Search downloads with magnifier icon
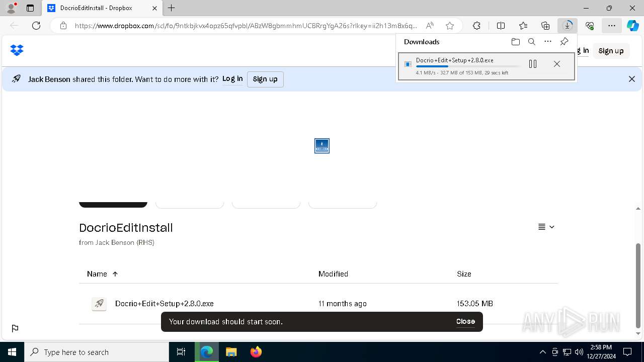The height and width of the screenshot is (362, 644). [x=531, y=42]
